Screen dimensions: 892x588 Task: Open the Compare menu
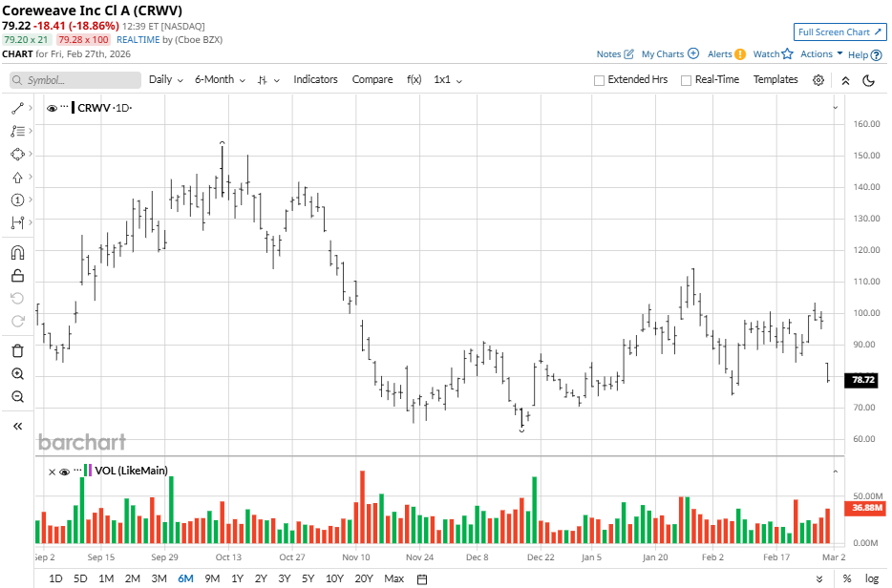point(372,79)
